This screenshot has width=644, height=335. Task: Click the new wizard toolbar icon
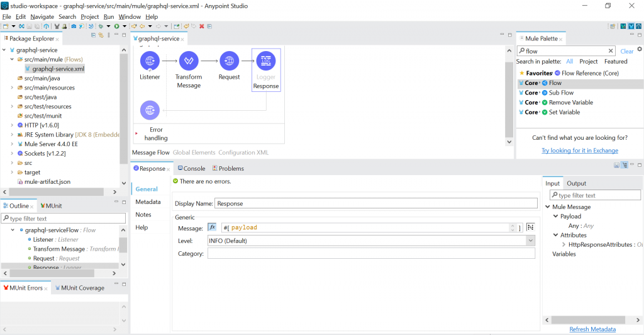[6, 26]
